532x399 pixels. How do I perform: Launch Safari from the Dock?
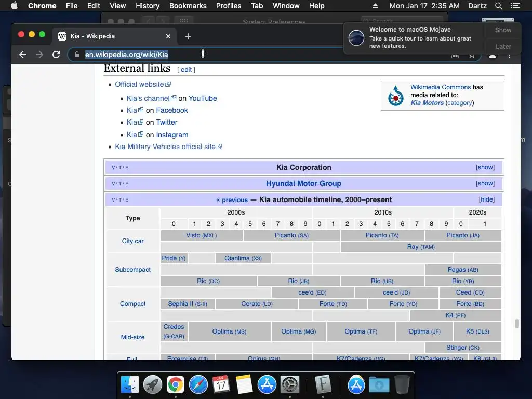pyautogui.click(x=198, y=385)
